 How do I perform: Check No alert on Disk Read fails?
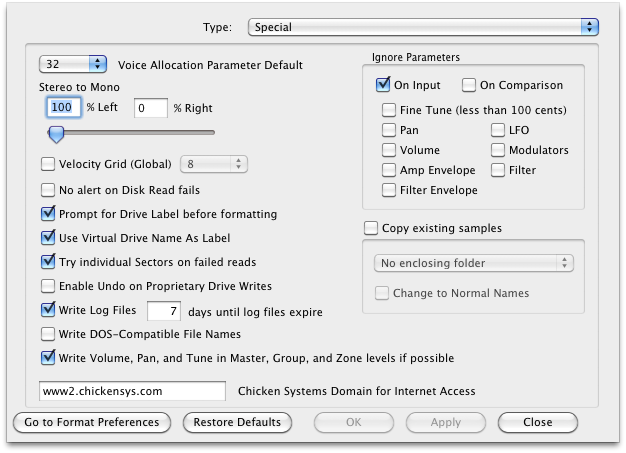coord(48,190)
